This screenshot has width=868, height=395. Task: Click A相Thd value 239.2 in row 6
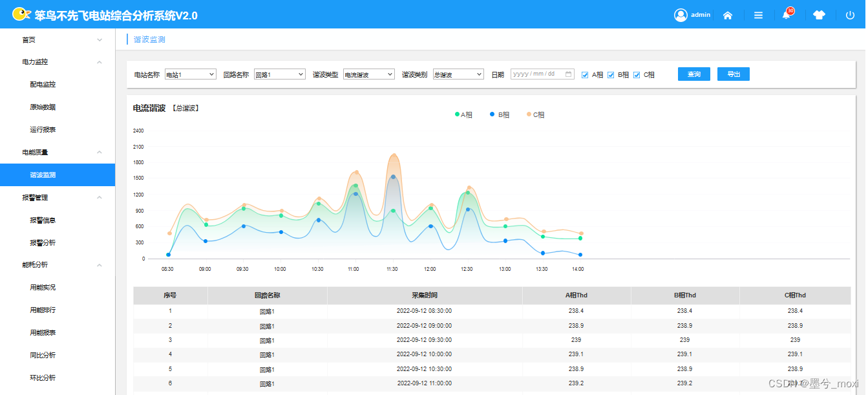577,383
